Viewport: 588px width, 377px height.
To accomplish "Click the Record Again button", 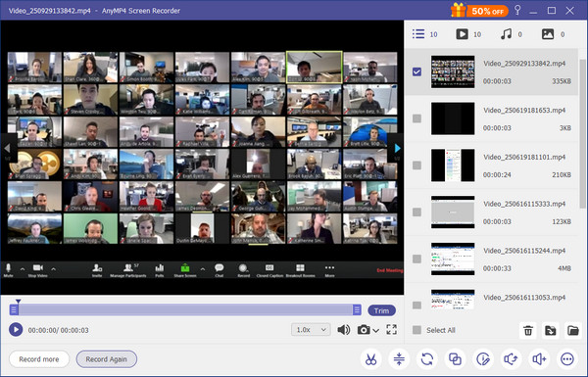I will pos(107,359).
